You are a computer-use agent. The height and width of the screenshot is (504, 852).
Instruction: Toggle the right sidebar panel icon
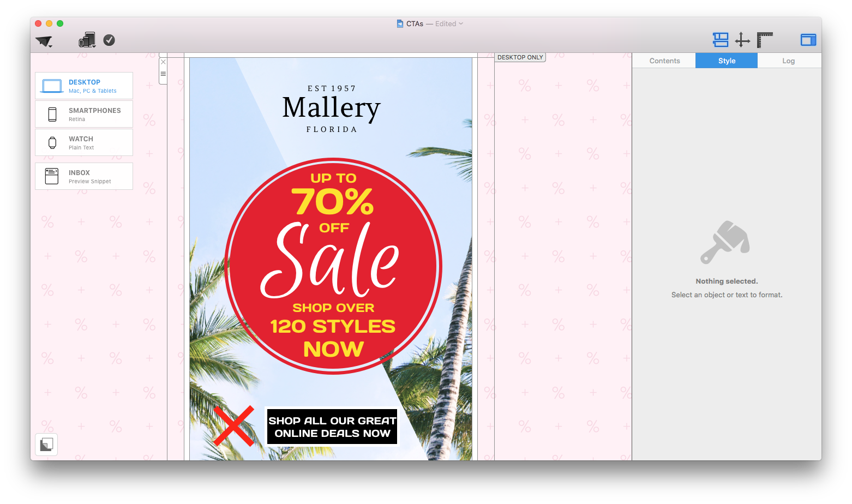point(808,40)
